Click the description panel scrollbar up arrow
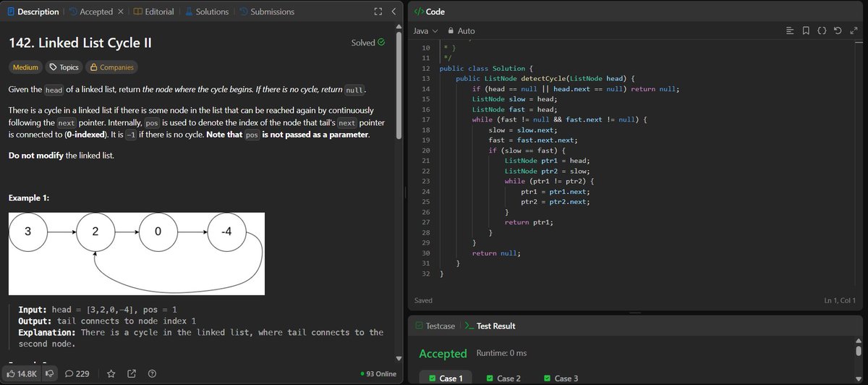The image size is (868, 385). tap(398, 28)
